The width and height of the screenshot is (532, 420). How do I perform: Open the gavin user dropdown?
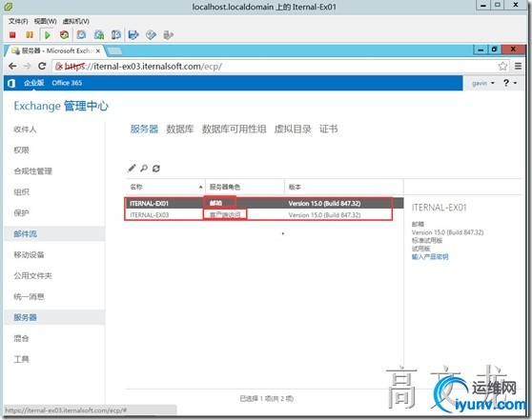(483, 83)
